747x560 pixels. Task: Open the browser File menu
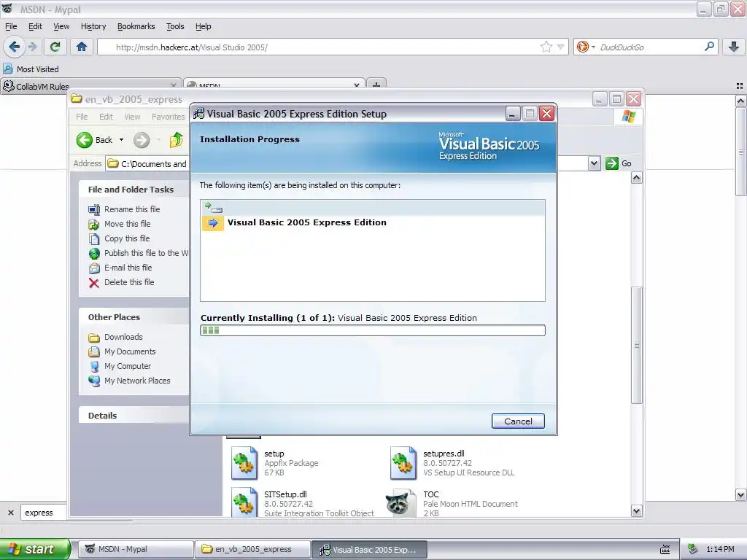11,26
